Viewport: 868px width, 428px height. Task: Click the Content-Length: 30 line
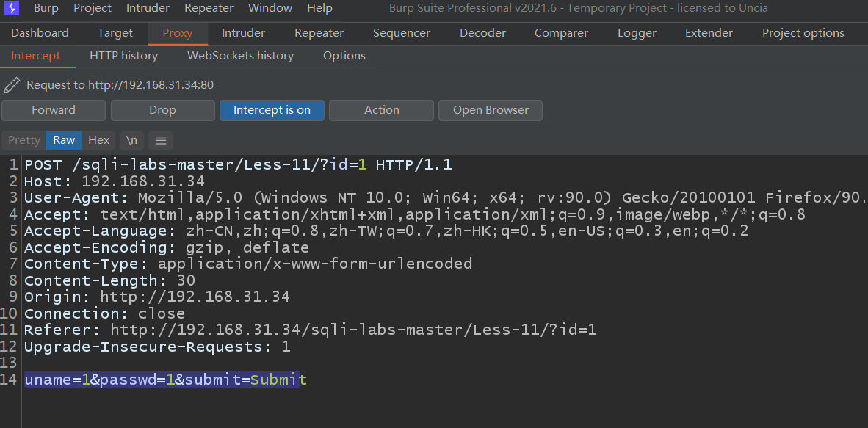(x=109, y=280)
